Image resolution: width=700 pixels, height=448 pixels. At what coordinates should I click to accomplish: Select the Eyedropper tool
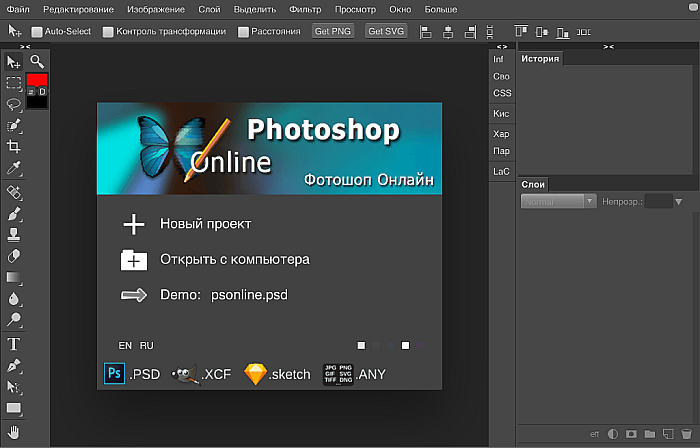click(13, 168)
